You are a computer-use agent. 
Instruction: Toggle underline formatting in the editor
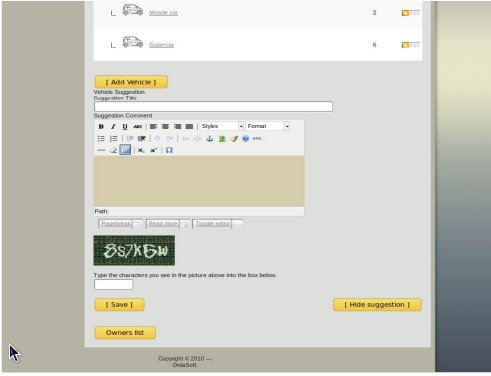(125, 127)
